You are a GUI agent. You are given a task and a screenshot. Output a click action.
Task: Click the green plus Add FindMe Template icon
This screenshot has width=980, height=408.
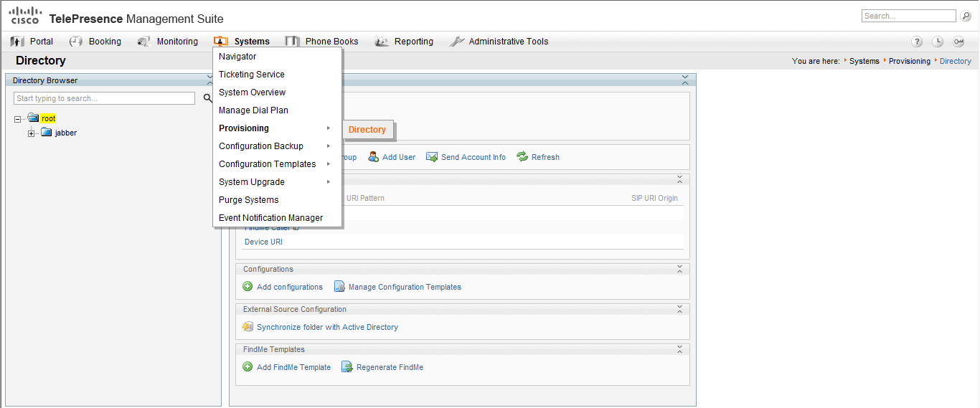248,366
